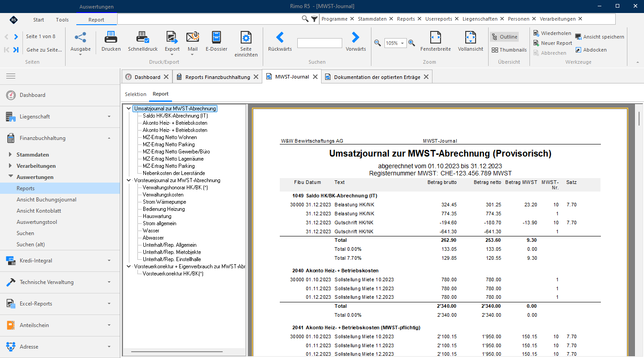
Task: Toggle the Outline overview
Action: (x=504, y=37)
